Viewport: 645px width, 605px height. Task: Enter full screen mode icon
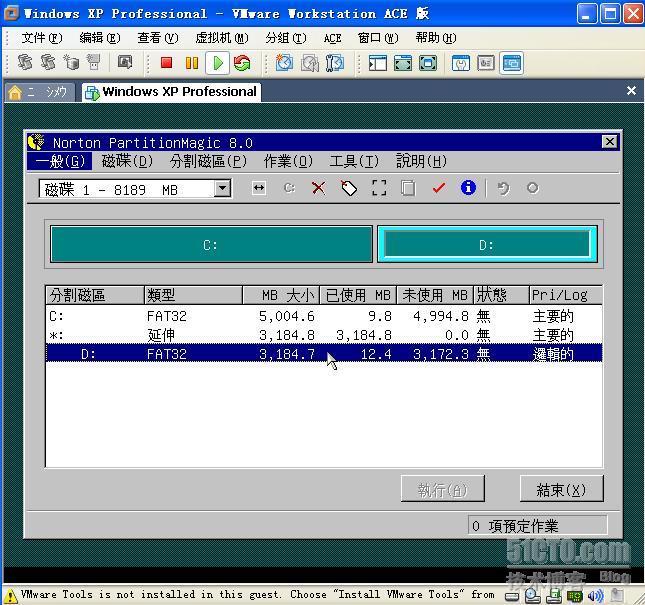click(428, 63)
